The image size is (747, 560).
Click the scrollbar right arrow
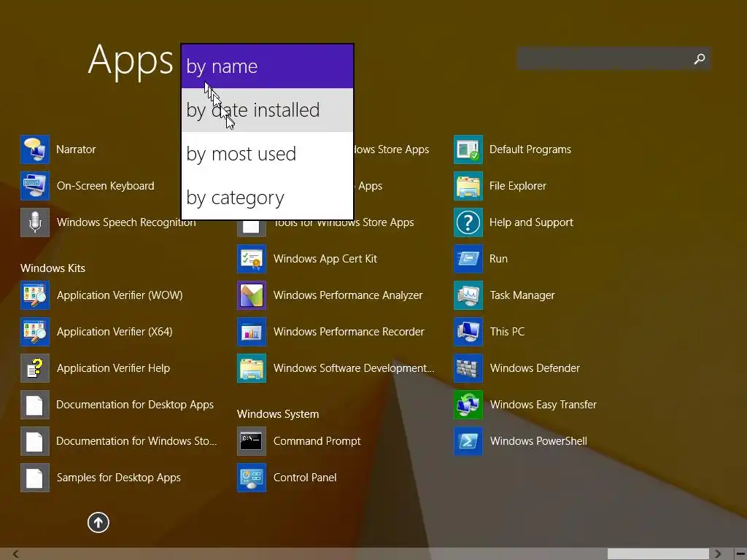(718, 554)
